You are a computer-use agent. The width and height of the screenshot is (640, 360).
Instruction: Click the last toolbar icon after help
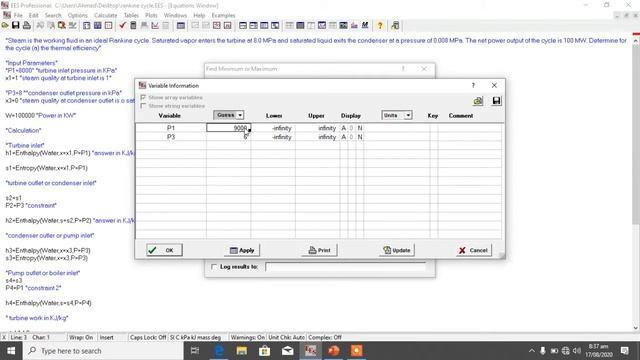[395, 25]
